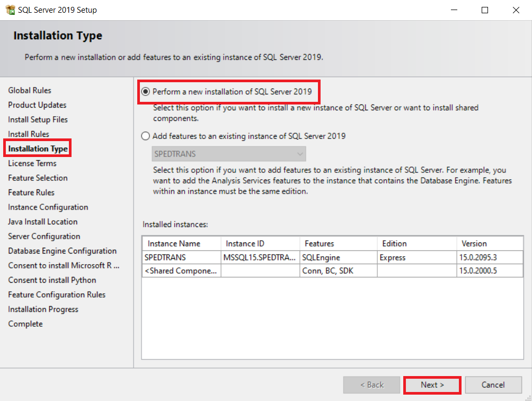This screenshot has height=401, width=532.
Task: Click the MSSQL15.SPEDTRA... instance ID cell
Action: tap(260, 257)
